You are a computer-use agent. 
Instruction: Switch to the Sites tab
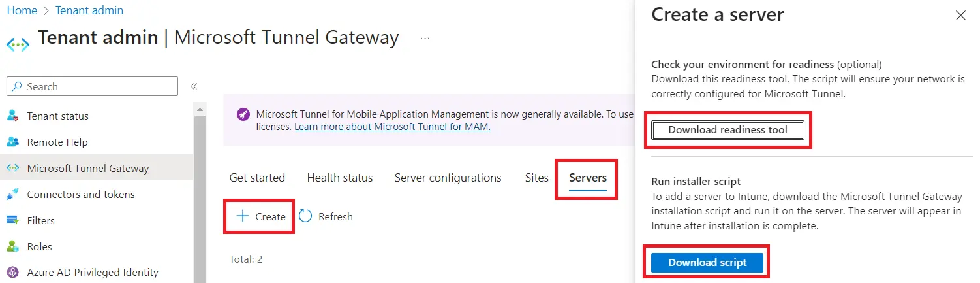[x=536, y=178]
